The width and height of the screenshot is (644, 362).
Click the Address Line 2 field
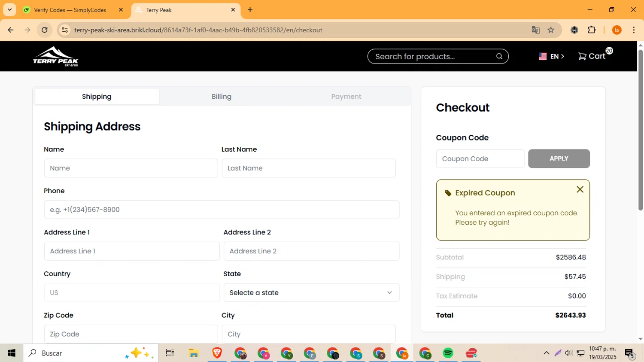[x=311, y=251]
